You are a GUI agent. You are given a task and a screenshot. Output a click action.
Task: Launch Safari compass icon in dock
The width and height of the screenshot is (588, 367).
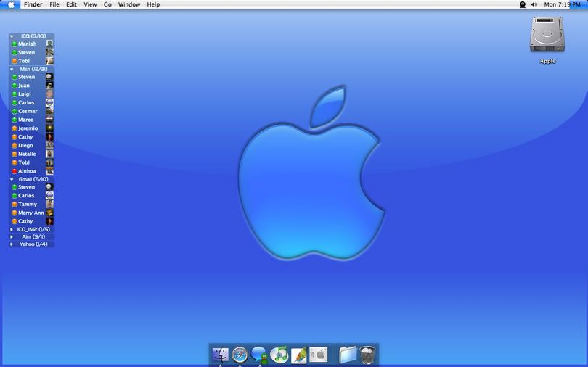pos(240,355)
